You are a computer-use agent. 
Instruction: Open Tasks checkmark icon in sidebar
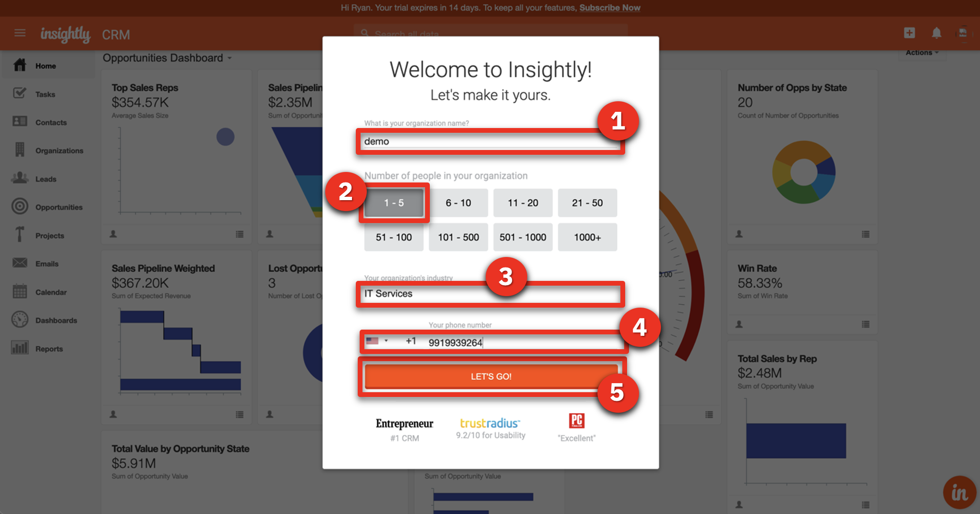[20, 93]
